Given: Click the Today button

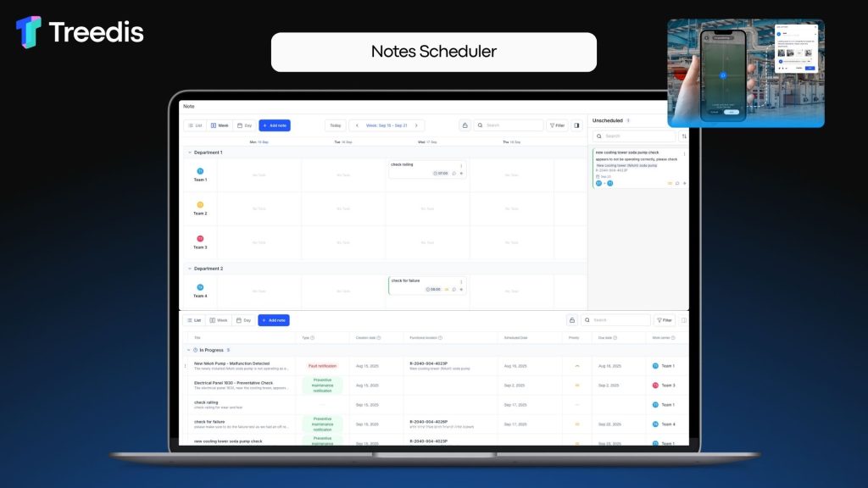Looking at the screenshot, I should pos(336,125).
